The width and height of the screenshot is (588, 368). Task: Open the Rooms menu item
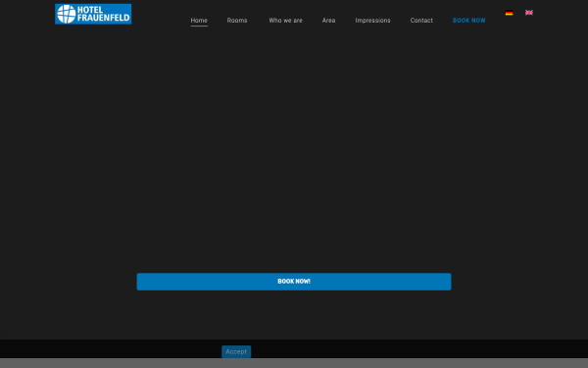click(x=237, y=21)
